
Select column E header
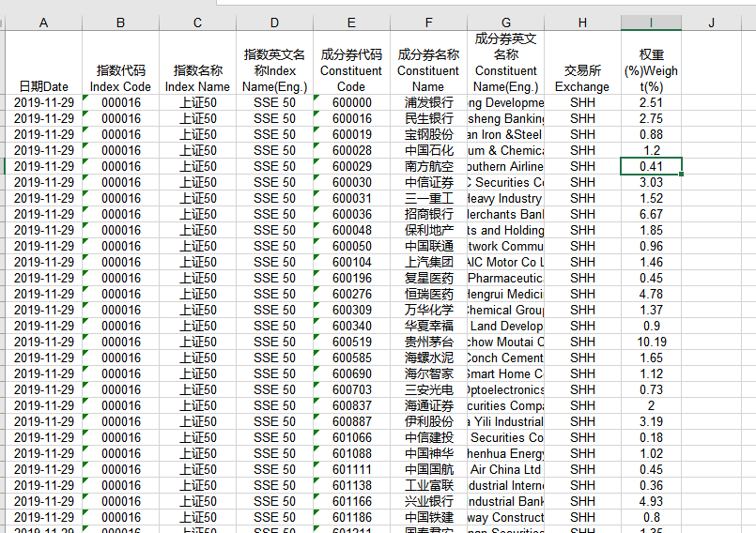(x=351, y=23)
